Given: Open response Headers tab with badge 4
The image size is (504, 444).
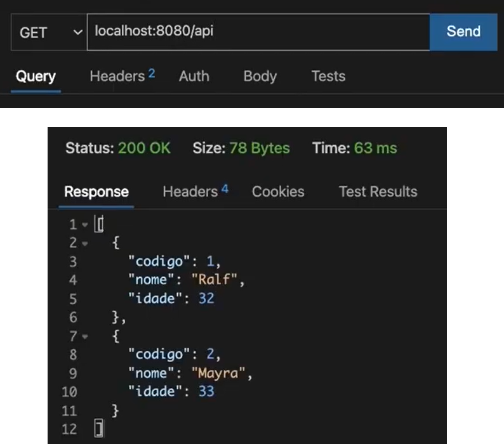Looking at the screenshot, I should pyautogui.click(x=195, y=192).
